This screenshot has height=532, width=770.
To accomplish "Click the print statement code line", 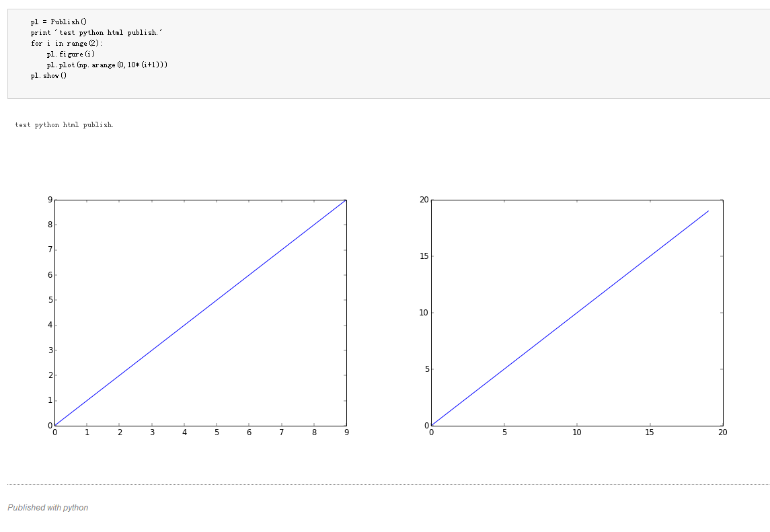I will tap(96, 32).
